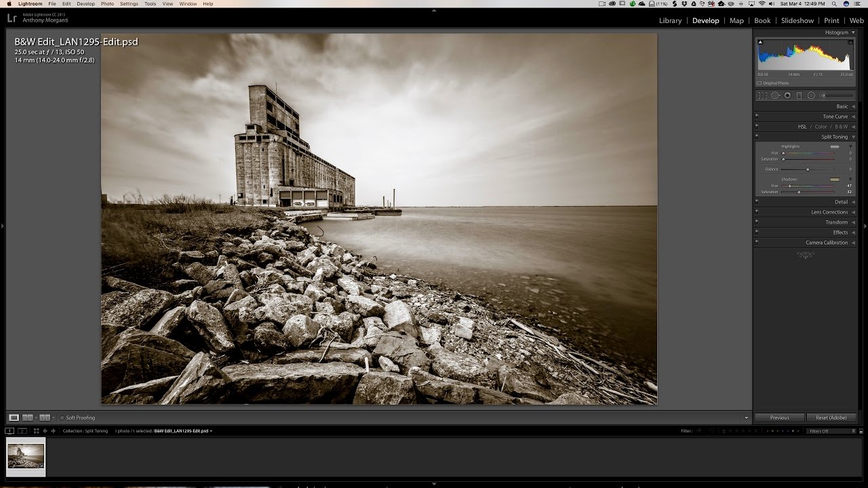Select the Graduated Filter tool
The height and width of the screenshot is (488, 868).
(799, 96)
